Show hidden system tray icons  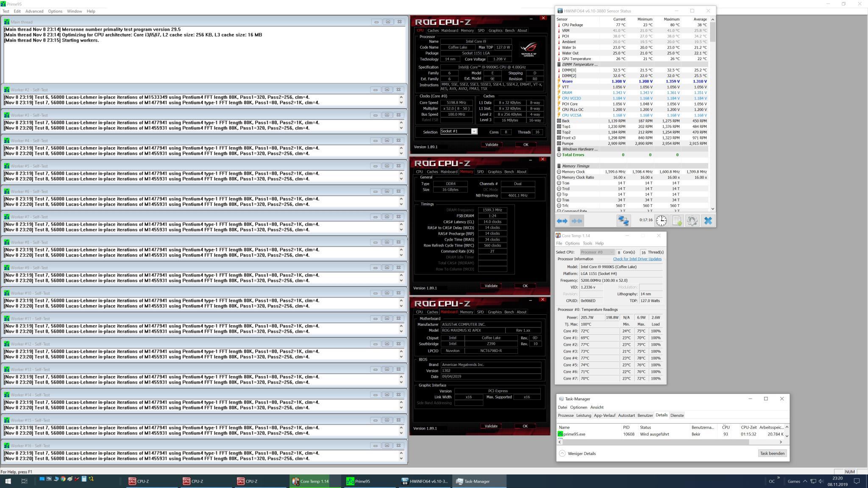click(x=805, y=481)
